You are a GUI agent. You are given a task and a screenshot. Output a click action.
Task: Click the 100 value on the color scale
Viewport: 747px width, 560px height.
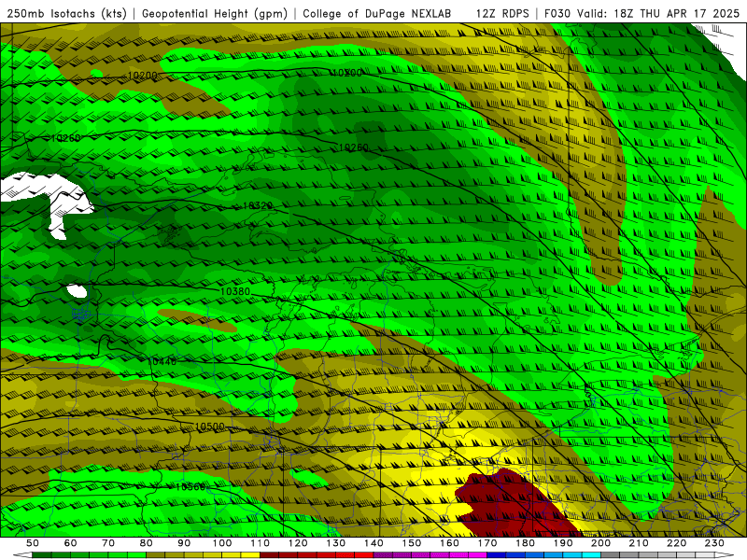(222, 543)
